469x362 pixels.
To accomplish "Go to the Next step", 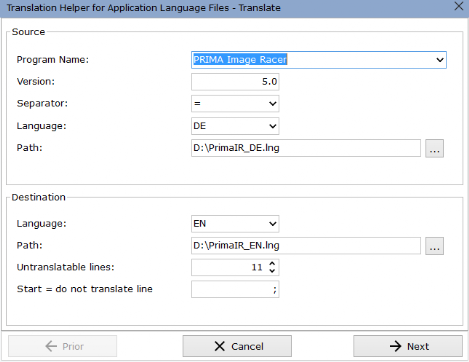I will [408, 346].
